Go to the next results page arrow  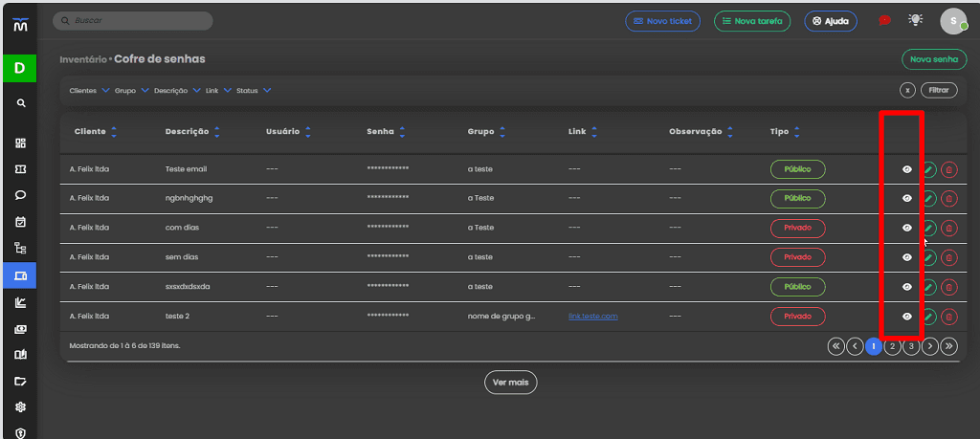coord(930,346)
